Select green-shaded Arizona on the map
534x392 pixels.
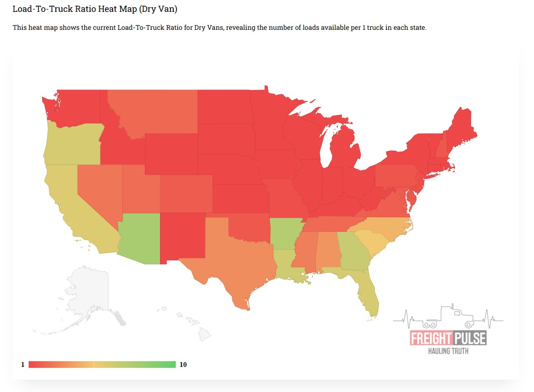coord(140,237)
